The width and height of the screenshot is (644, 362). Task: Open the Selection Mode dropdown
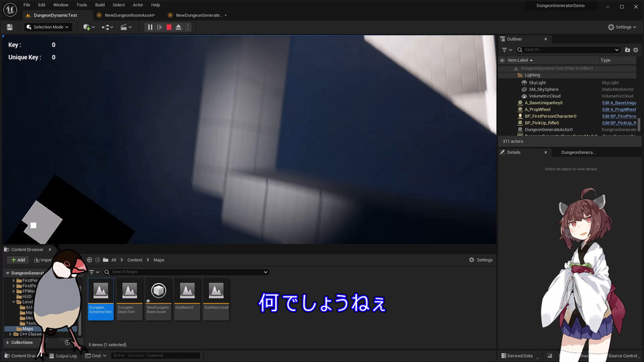48,27
